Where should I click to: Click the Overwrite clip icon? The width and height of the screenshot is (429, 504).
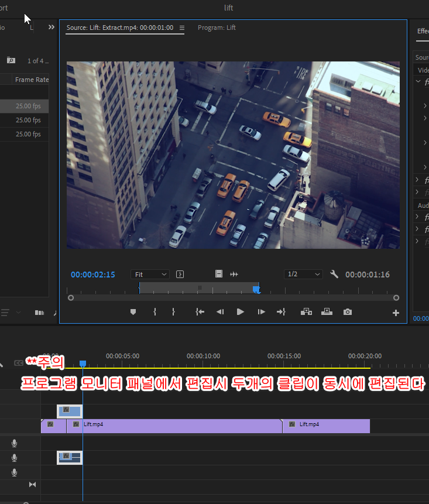click(x=327, y=312)
